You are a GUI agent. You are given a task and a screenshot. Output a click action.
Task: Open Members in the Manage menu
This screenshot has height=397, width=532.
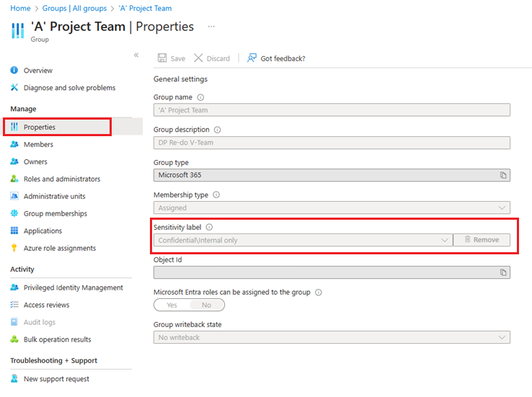point(38,144)
